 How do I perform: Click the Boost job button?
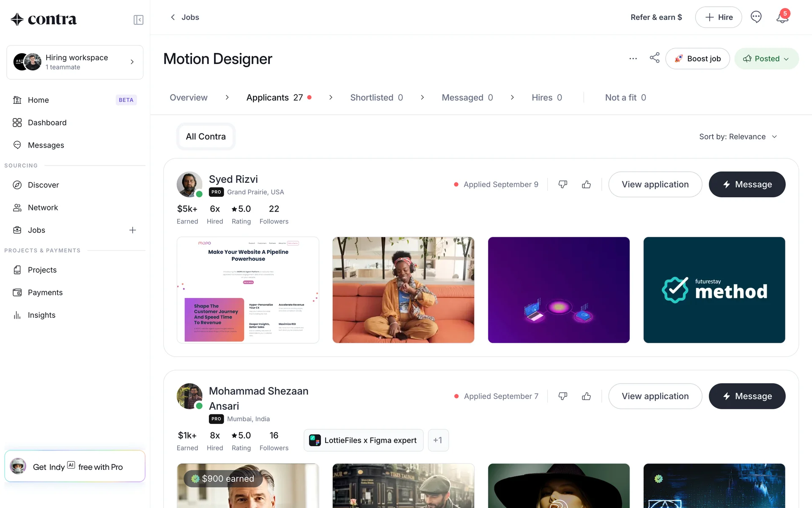tap(697, 59)
